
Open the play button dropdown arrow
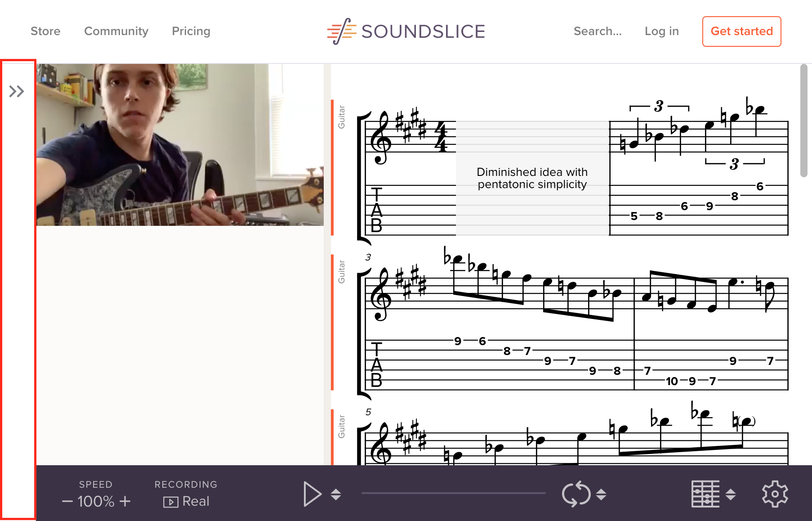(335, 494)
